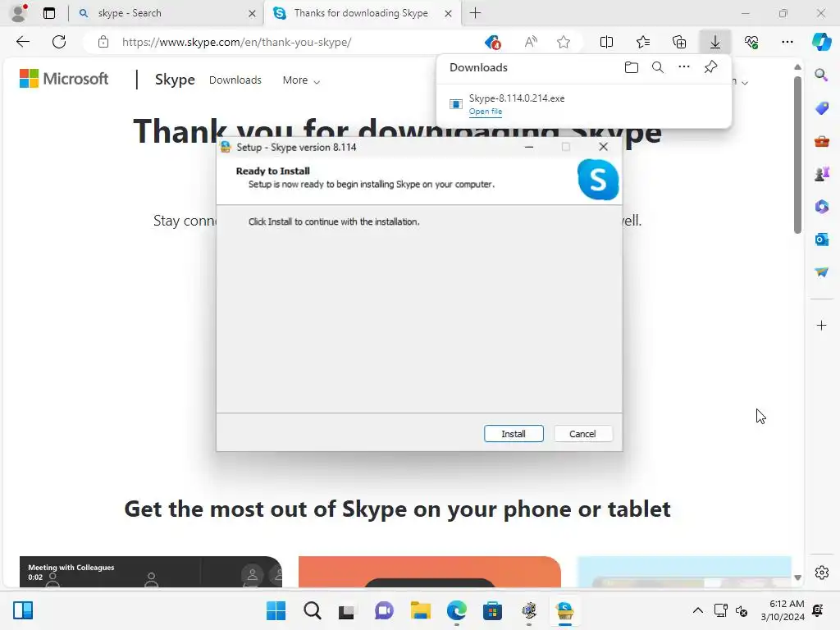The height and width of the screenshot is (630, 840).
Task: Open the Widgets panel on taskbar
Action: point(23,610)
